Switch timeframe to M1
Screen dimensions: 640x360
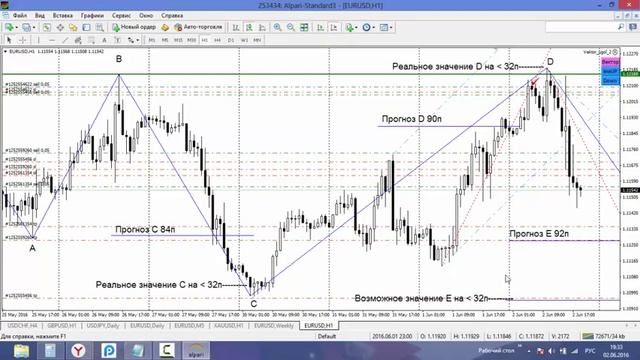[152, 40]
